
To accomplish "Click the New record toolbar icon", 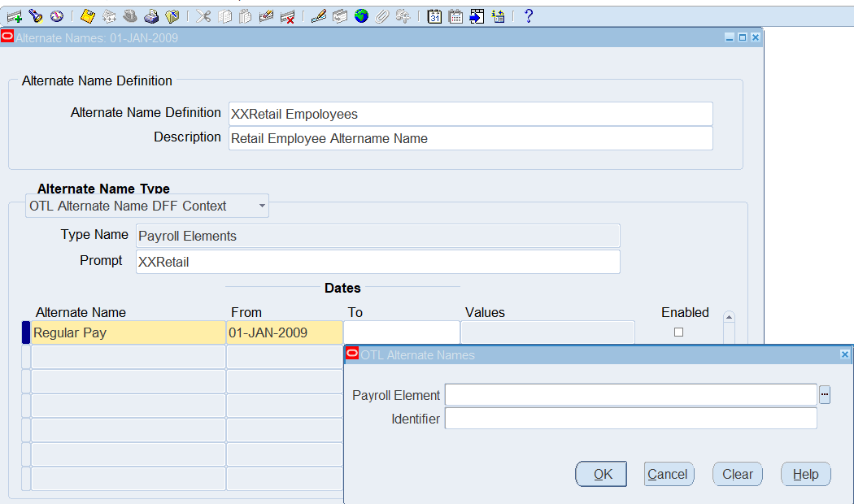I will [x=14, y=16].
